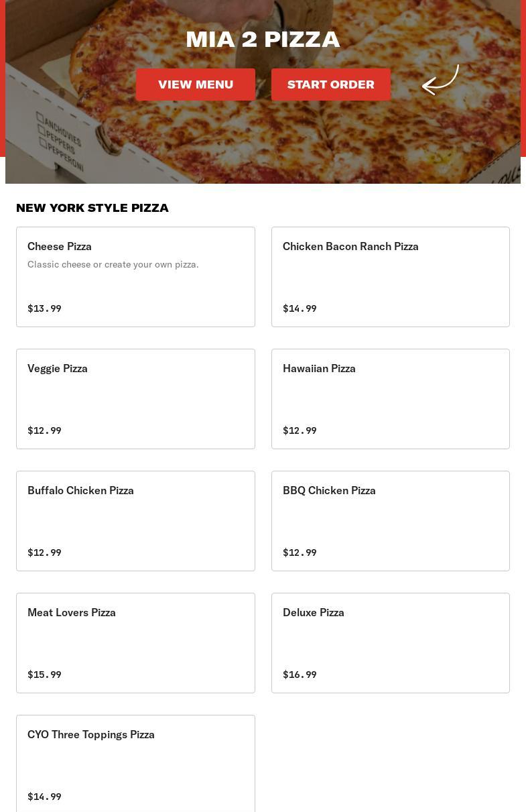Open the Hawaiian Pizza item
This screenshot has width=526, height=812.
coord(390,399)
